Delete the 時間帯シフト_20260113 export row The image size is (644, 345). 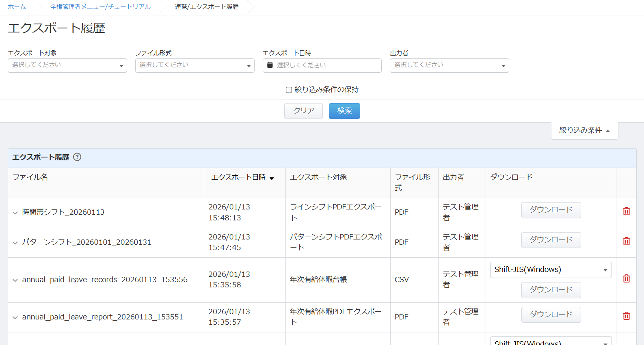point(626,211)
